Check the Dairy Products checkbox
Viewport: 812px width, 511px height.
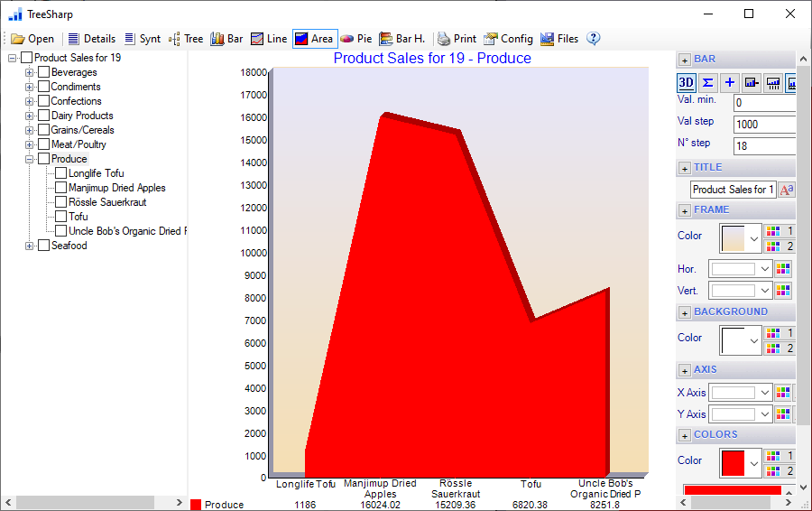tap(44, 116)
